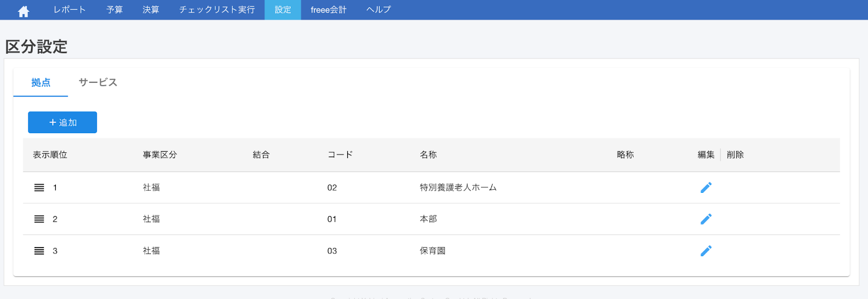This screenshot has width=868, height=299.
Task: Open the レポート menu
Action: [x=69, y=10]
